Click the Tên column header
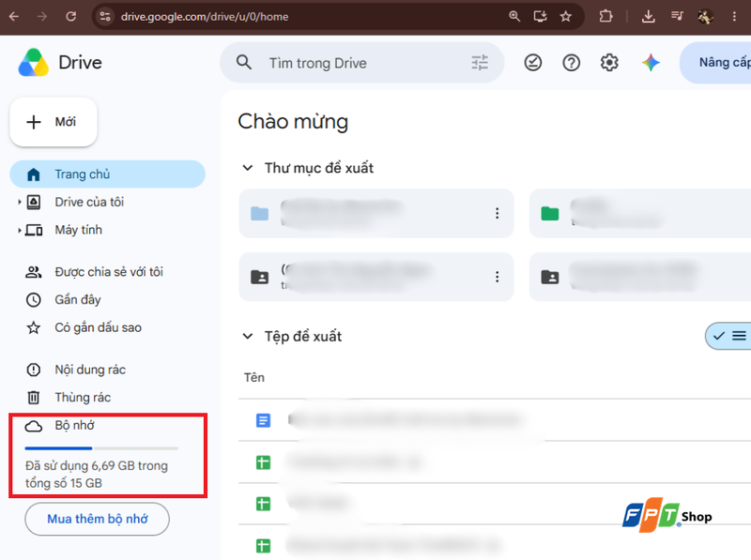 254,378
